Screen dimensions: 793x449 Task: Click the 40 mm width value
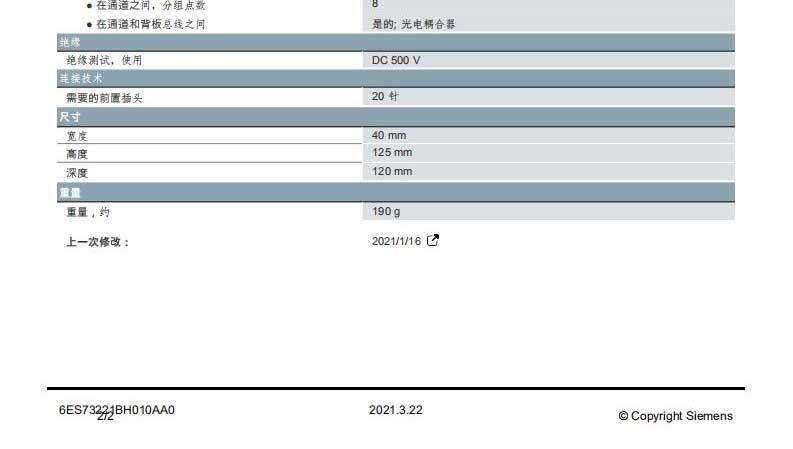(x=389, y=135)
